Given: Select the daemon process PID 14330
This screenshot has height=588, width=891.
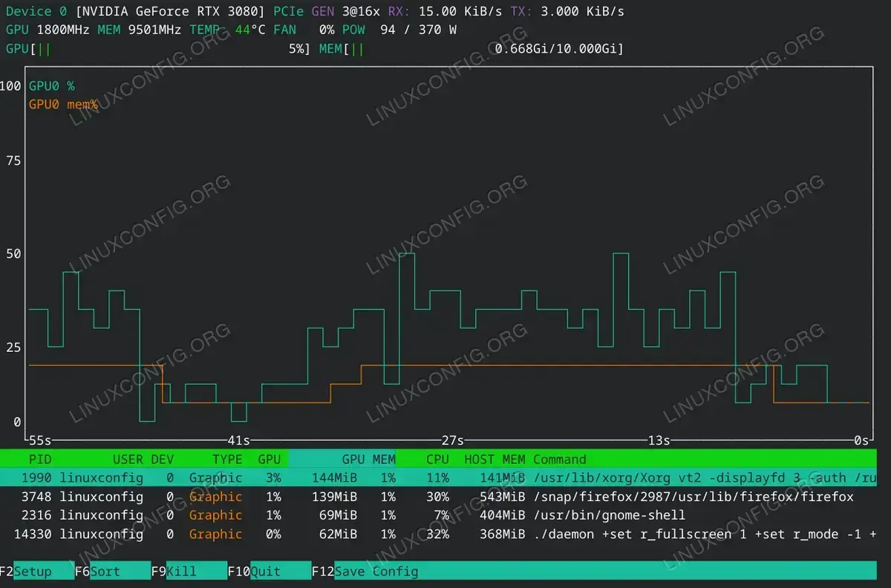Looking at the screenshot, I should pyautogui.click(x=438, y=533).
